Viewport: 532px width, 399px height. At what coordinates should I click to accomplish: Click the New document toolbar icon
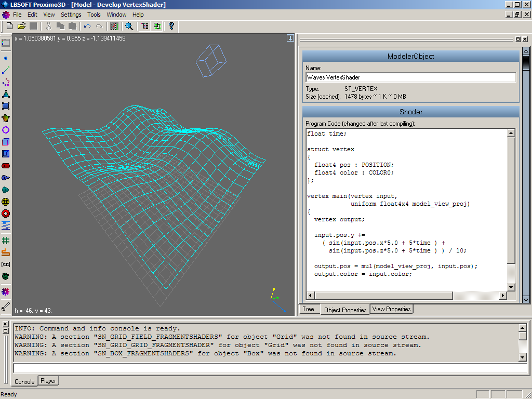click(9, 26)
